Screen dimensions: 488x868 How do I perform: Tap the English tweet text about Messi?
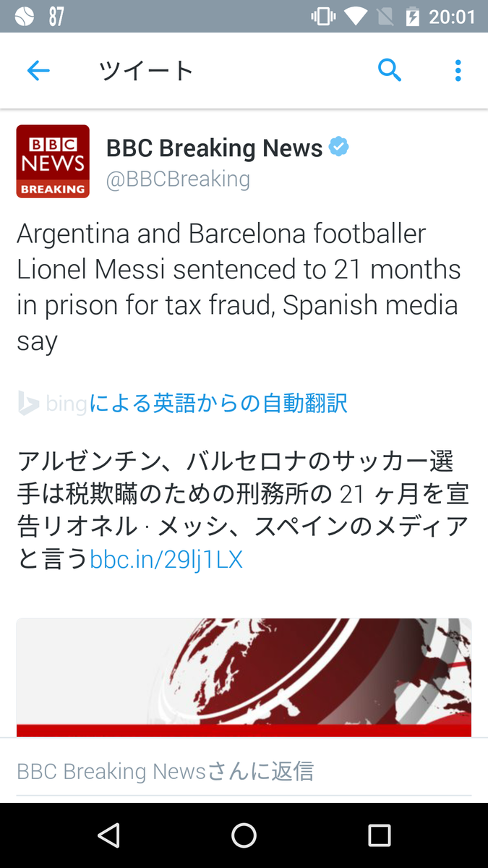tap(239, 287)
